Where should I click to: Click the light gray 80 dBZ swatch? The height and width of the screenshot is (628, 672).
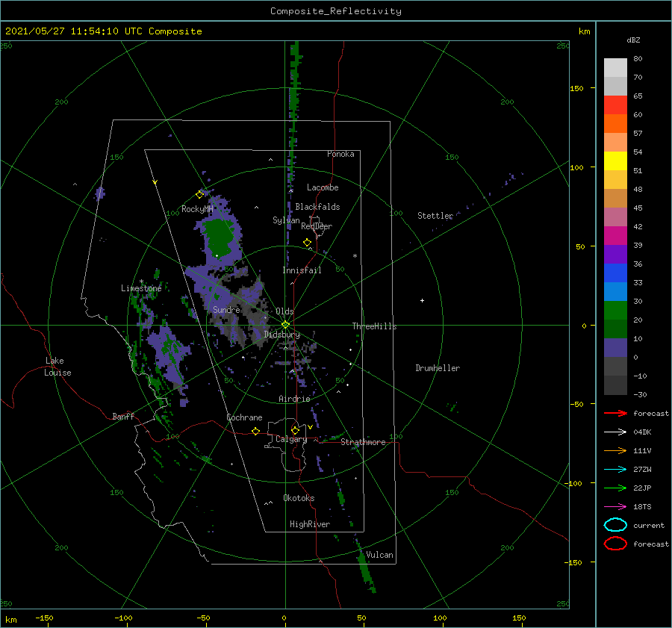pyautogui.click(x=615, y=67)
